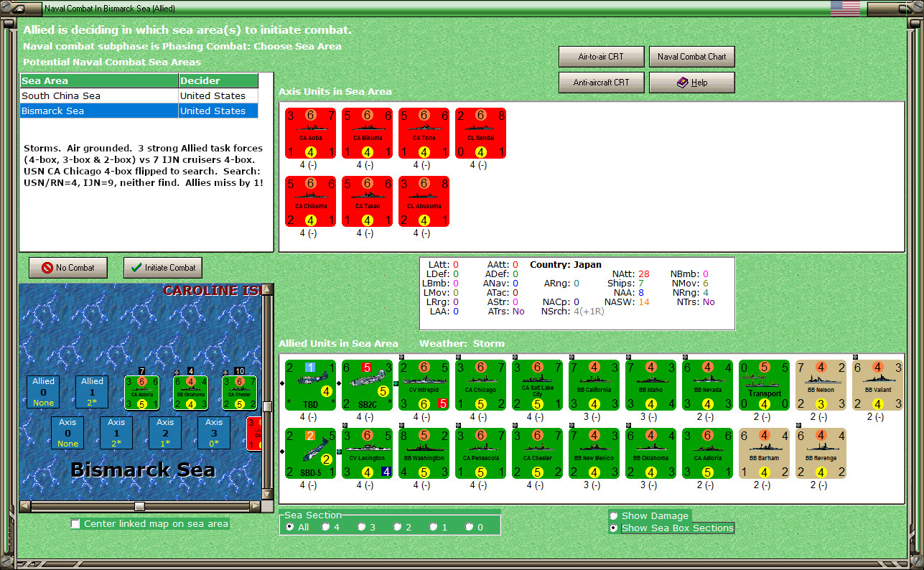Click the US flag icon in title bar

tap(845, 8)
